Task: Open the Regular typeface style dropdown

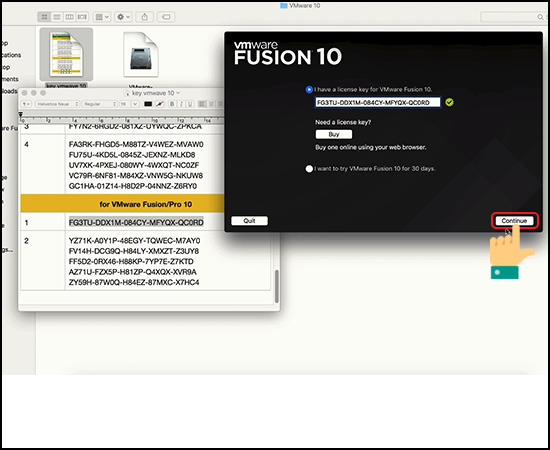Action: click(x=99, y=104)
